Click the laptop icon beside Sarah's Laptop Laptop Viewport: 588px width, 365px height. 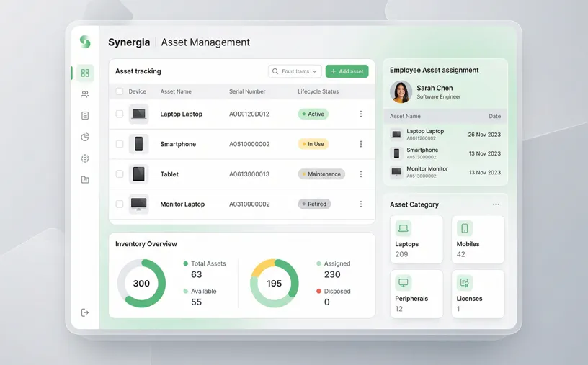click(x=396, y=134)
